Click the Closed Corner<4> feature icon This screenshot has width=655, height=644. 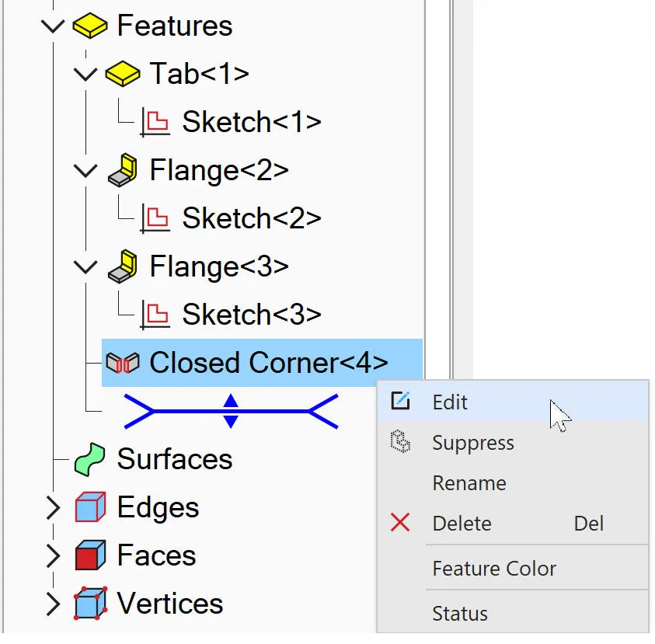coord(123,363)
